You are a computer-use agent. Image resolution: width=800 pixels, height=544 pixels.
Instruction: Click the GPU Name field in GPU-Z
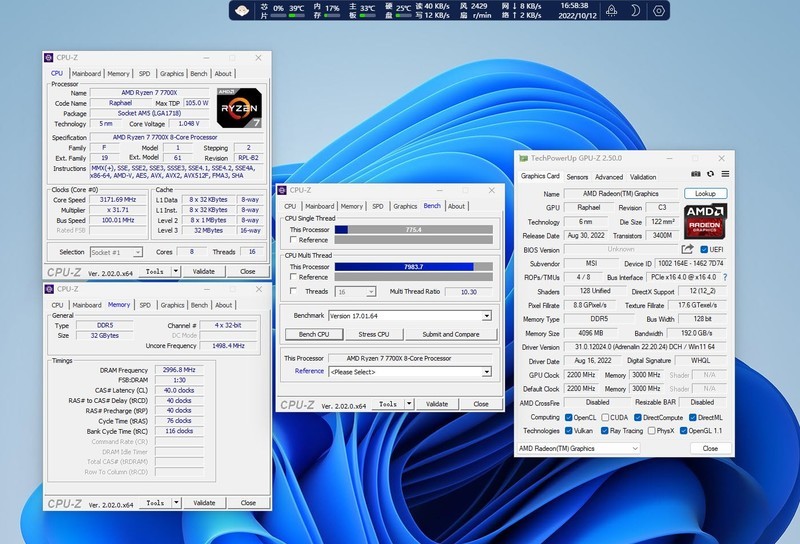pos(622,194)
